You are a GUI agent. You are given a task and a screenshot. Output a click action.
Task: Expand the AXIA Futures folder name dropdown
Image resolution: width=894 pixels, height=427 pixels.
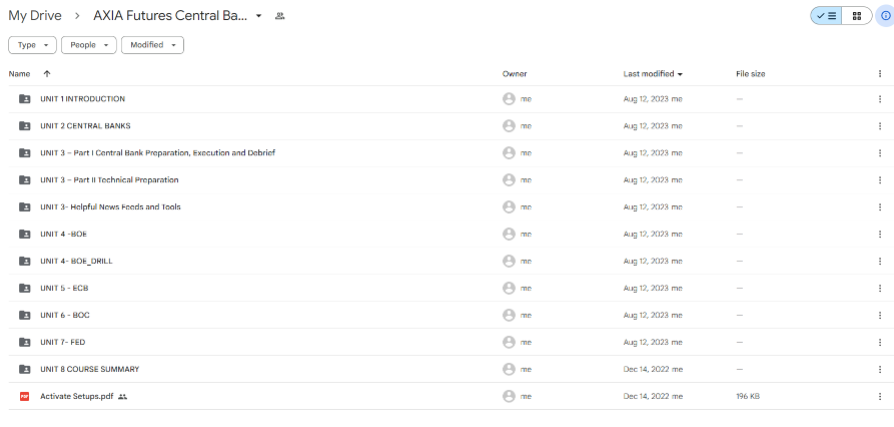point(260,16)
